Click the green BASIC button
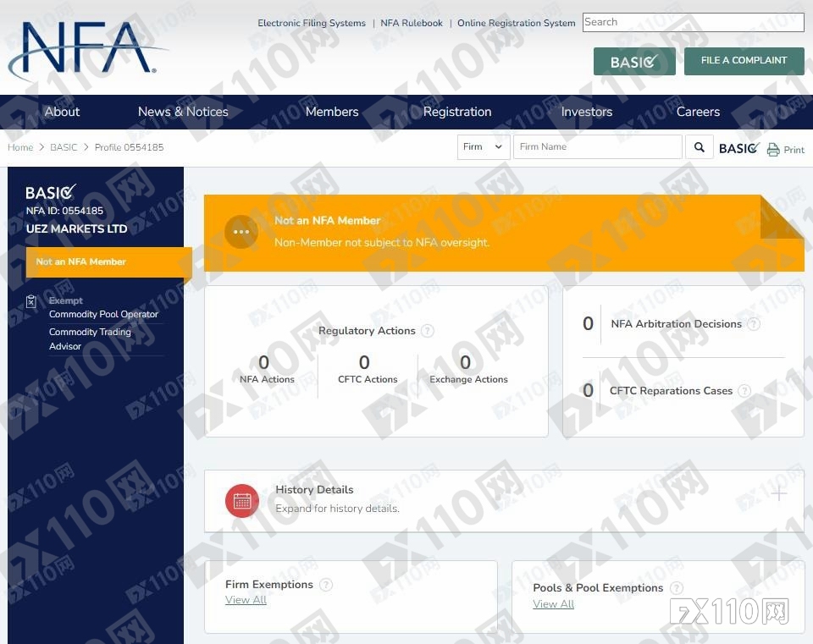813x644 pixels. [634, 61]
